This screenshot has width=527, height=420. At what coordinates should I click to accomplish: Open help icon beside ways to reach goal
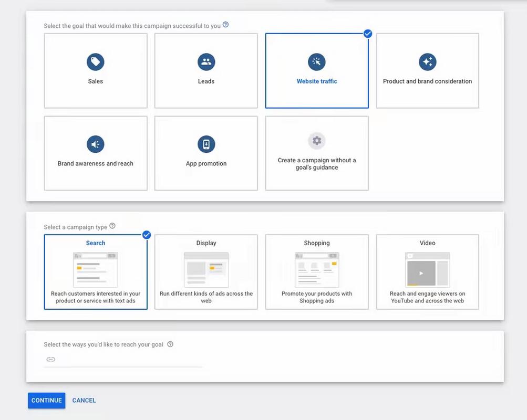tap(170, 344)
